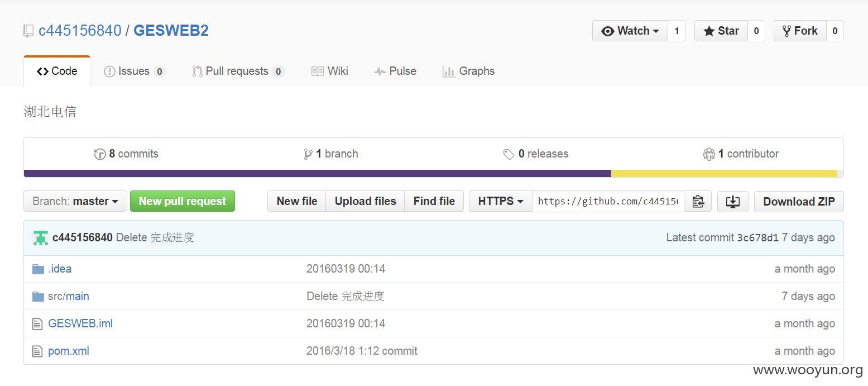Image resolution: width=868 pixels, height=386 pixels.
Task: Open .idea commit message 20160319 00:14
Action: pyautogui.click(x=346, y=269)
